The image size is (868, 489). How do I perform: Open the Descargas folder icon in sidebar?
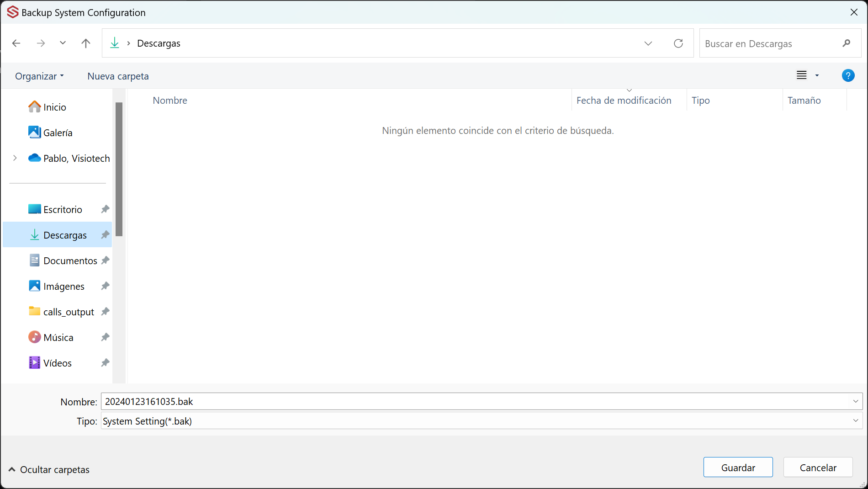pyautogui.click(x=34, y=234)
